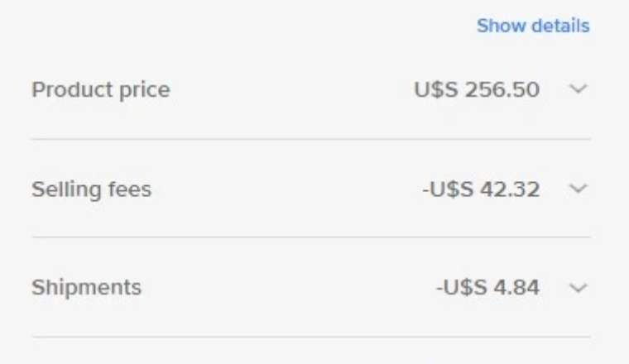Viewport: 629px width, 364px height.
Task: Select the -U$S 4.84 amount
Action: [487, 287]
